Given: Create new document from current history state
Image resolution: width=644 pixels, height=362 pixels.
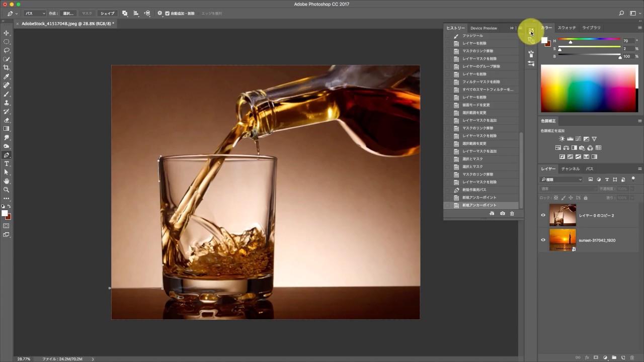Looking at the screenshot, I should [492, 214].
